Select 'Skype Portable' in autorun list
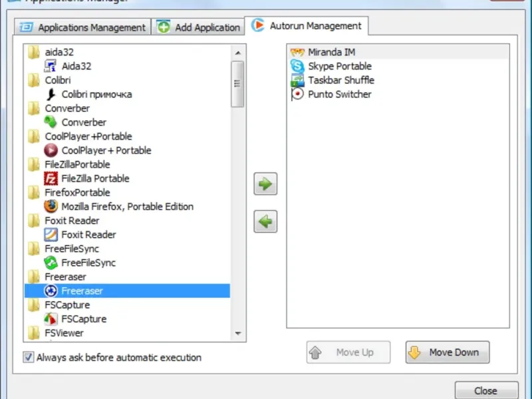This screenshot has width=532, height=399. pyautogui.click(x=398, y=66)
